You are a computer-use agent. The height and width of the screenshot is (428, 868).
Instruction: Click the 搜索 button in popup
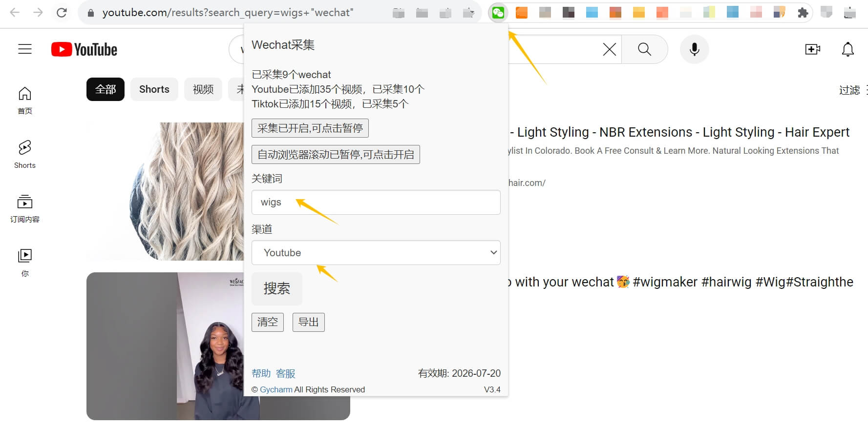277,288
